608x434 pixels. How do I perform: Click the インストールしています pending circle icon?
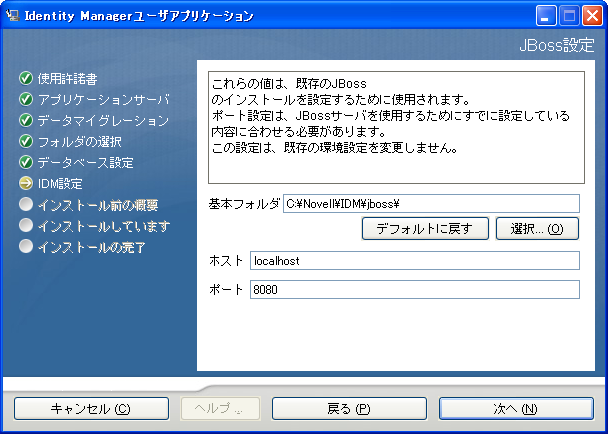point(26,225)
